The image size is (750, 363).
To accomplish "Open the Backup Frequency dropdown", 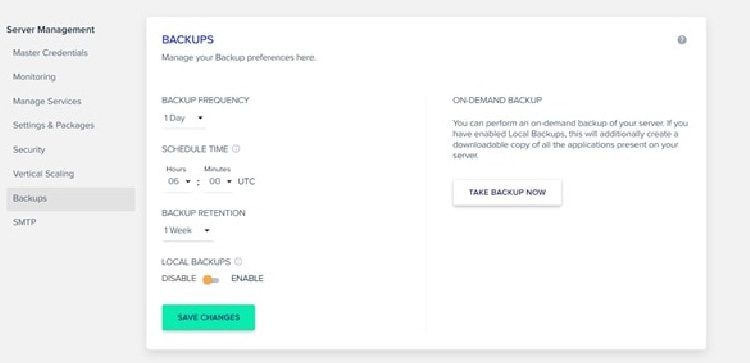I will point(184,118).
